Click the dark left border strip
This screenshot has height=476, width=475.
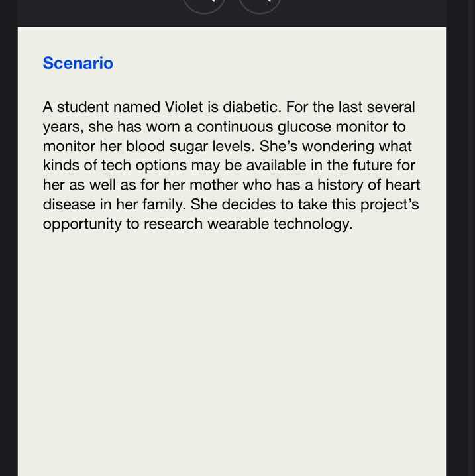pos(9,238)
